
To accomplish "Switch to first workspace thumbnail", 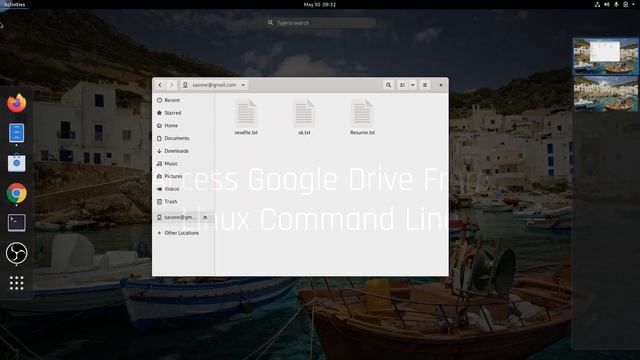I will point(606,56).
